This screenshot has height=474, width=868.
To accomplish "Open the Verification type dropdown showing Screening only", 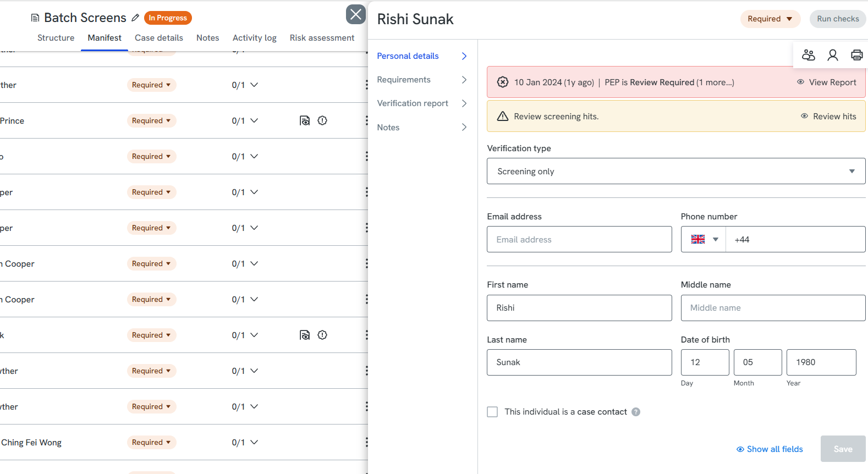I will click(x=676, y=171).
